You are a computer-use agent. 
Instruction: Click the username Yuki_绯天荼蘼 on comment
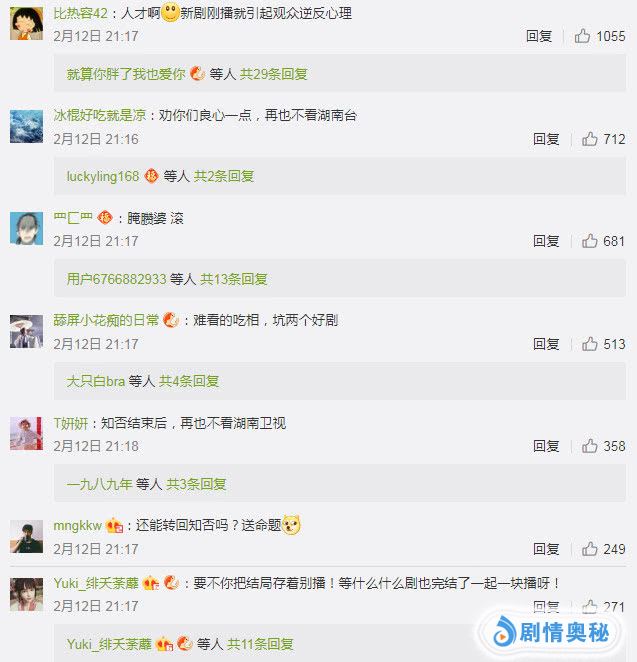(x=96, y=583)
